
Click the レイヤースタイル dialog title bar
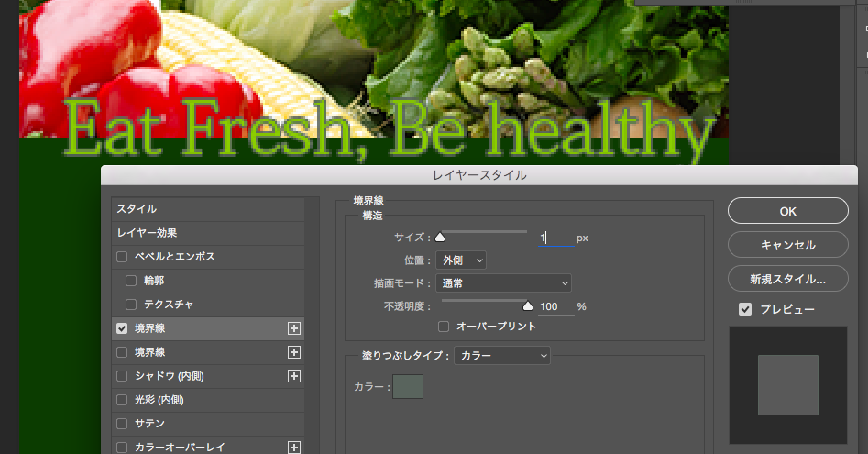tap(479, 175)
